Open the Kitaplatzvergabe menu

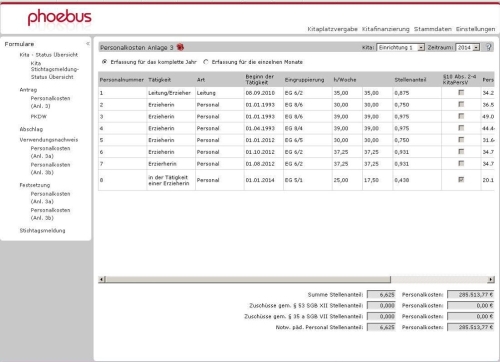332,29
